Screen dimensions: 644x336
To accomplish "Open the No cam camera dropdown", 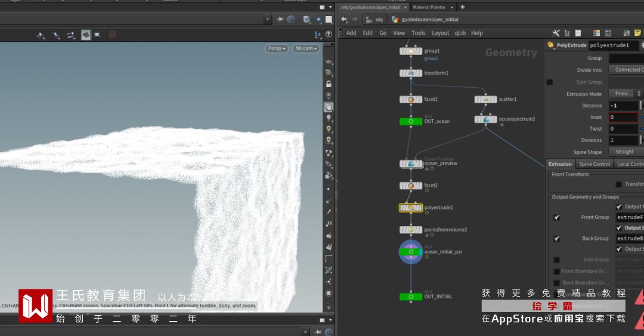I will pos(305,48).
